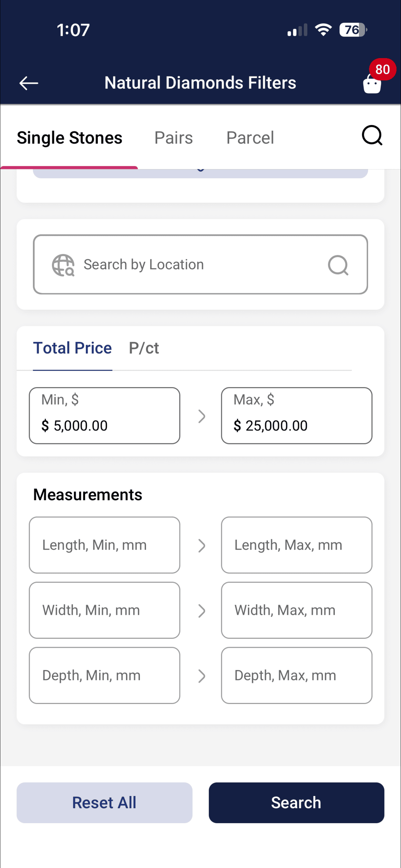
Task: Click the globe location search icon
Action: [x=63, y=265]
